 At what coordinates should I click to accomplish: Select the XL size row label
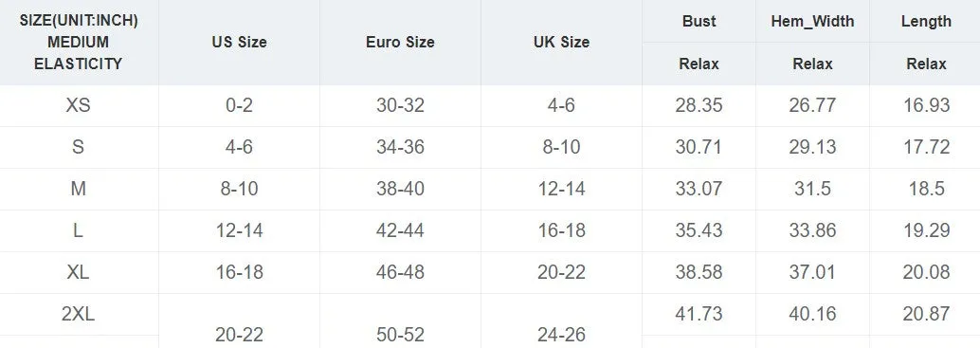[x=78, y=272]
